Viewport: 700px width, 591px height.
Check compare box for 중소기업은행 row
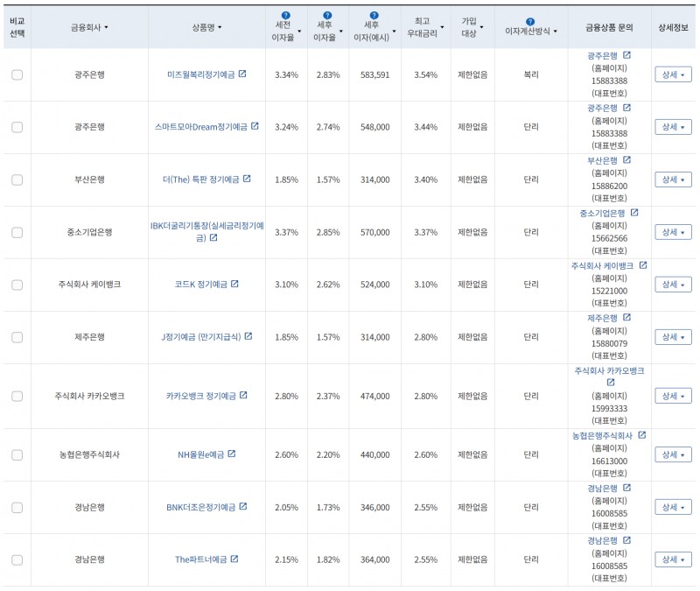17,232
